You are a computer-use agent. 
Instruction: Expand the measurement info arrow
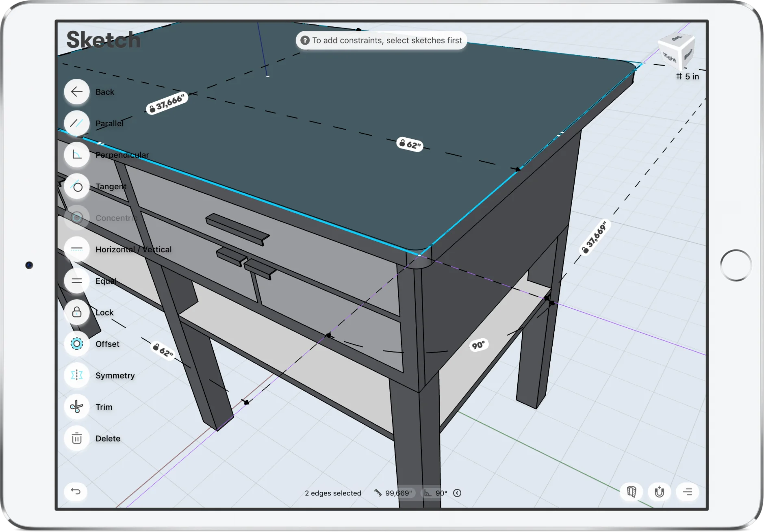457,493
